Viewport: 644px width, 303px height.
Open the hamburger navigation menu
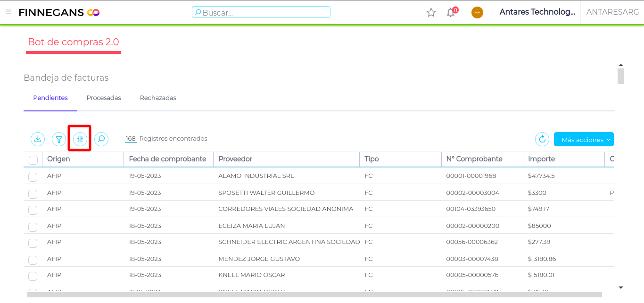pos(8,12)
